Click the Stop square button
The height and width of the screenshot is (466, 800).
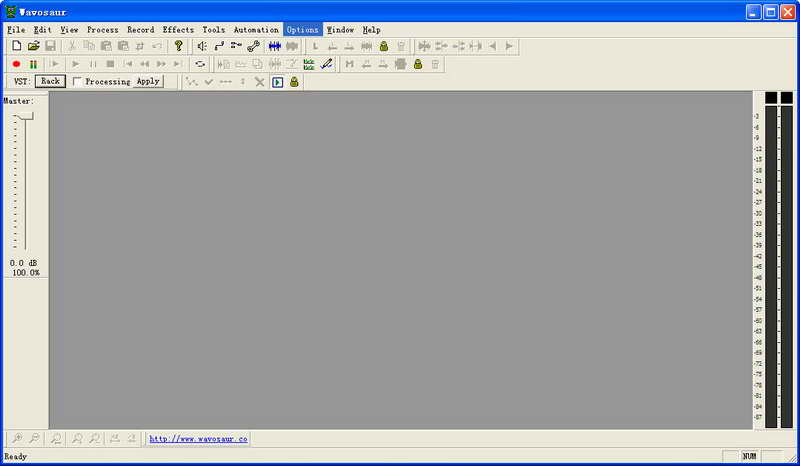pyautogui.click(x=110, y=64)
